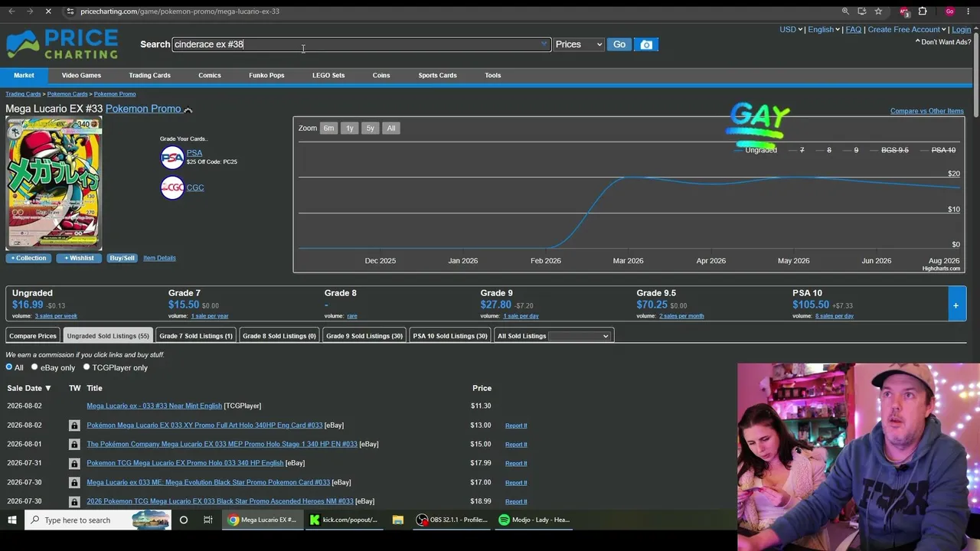Click the lock icon on the $13.00 sale row
980x551 pixels.
tap(74, 425)
